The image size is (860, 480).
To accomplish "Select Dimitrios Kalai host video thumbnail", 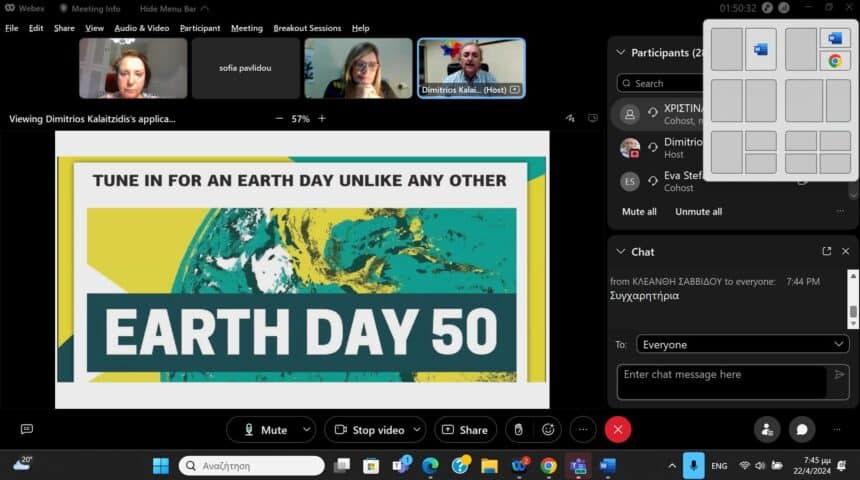I will click(x=471, y=68).
